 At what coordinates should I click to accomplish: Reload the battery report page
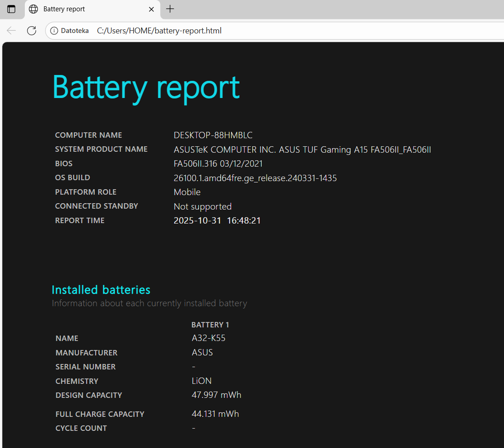click(x=32, y=31)
